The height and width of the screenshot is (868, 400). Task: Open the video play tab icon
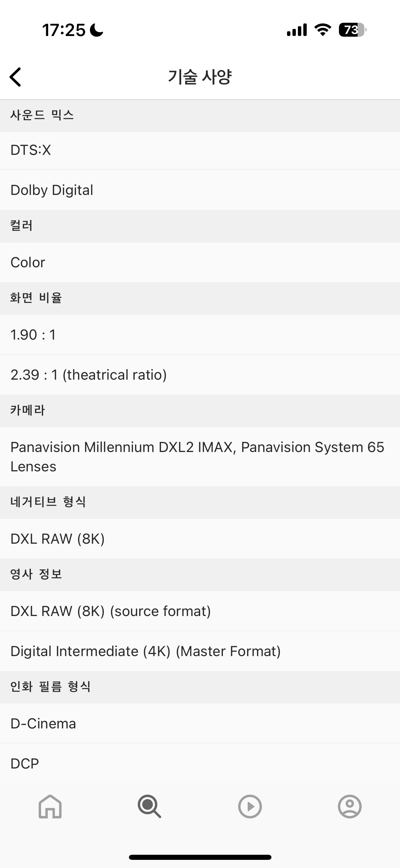pyautogui.click(x=250, y=806)
